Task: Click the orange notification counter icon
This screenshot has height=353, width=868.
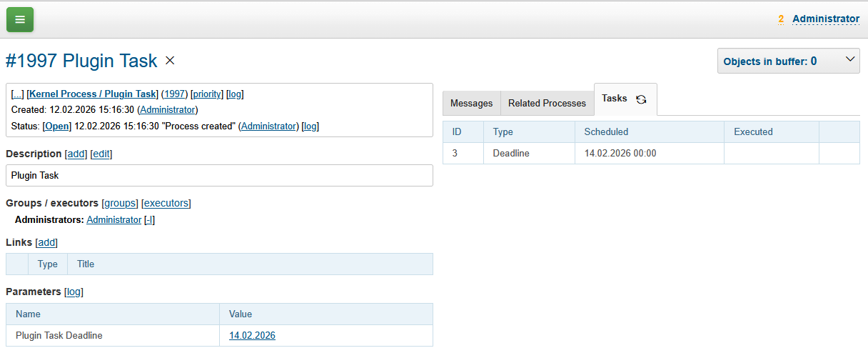Action: point(781,19)
